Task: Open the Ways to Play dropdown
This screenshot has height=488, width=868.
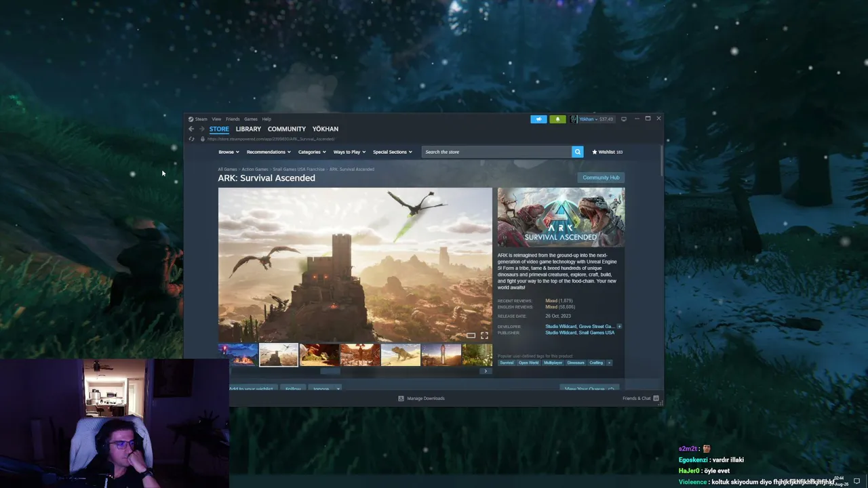Action: click(349, 152)
